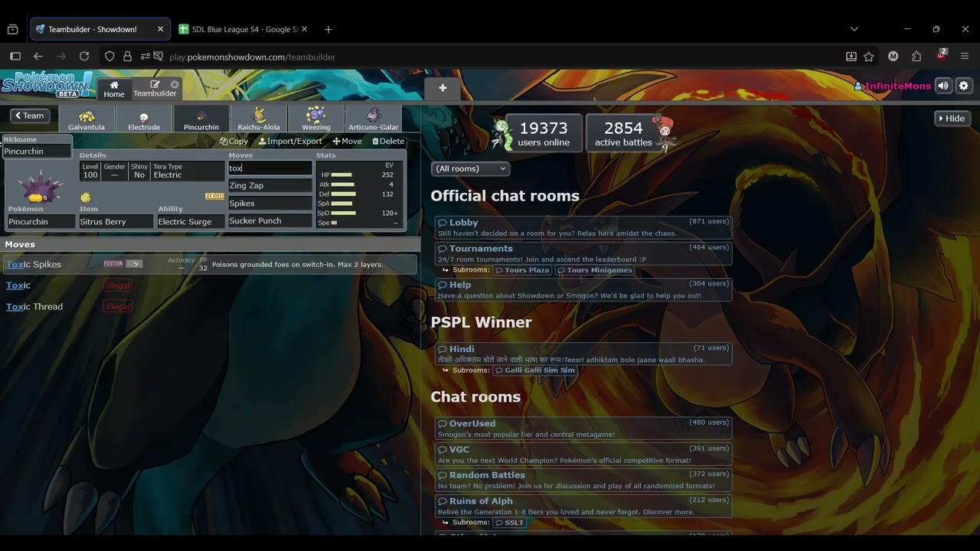Bookmark this page with the star icon

pos(869,57)
